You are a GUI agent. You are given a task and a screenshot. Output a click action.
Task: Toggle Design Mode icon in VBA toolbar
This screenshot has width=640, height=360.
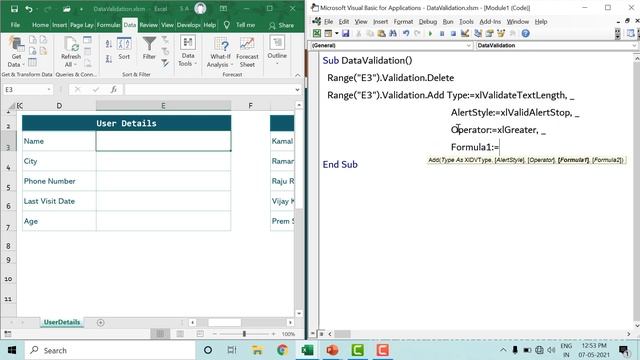point(465,33)
